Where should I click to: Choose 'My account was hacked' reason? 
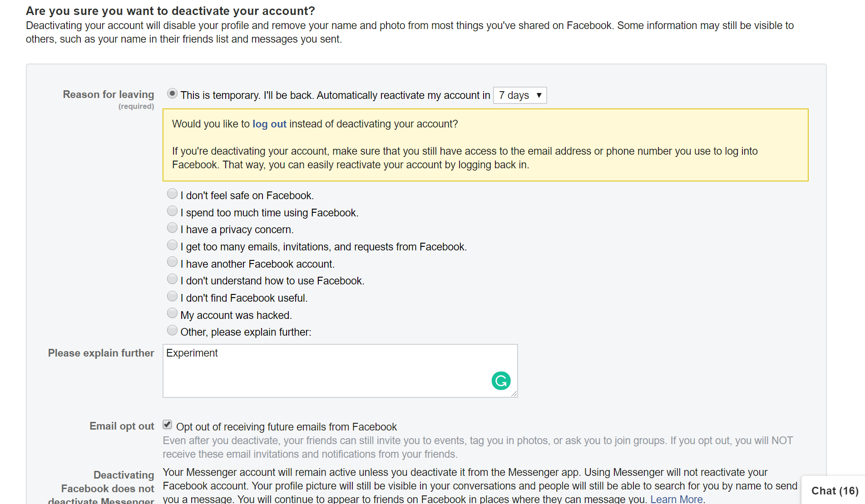point(172,313)
